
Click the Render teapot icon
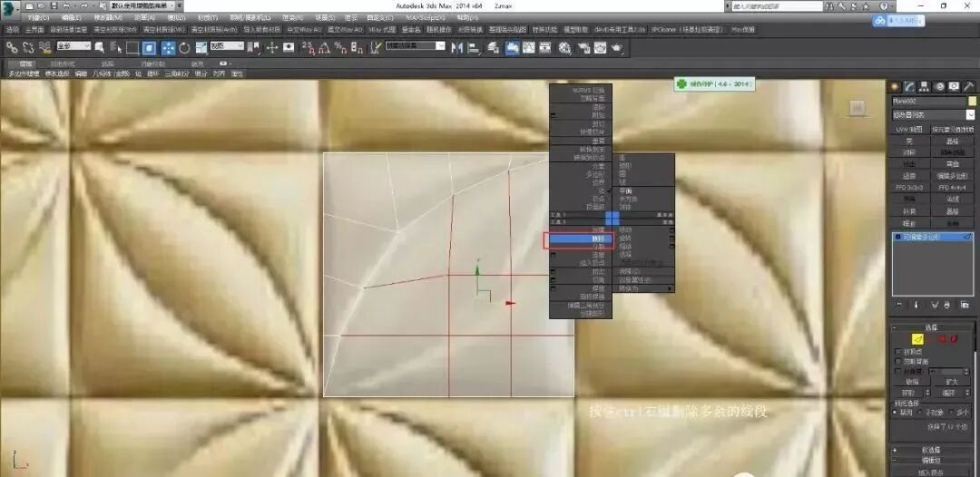point(617,47)
